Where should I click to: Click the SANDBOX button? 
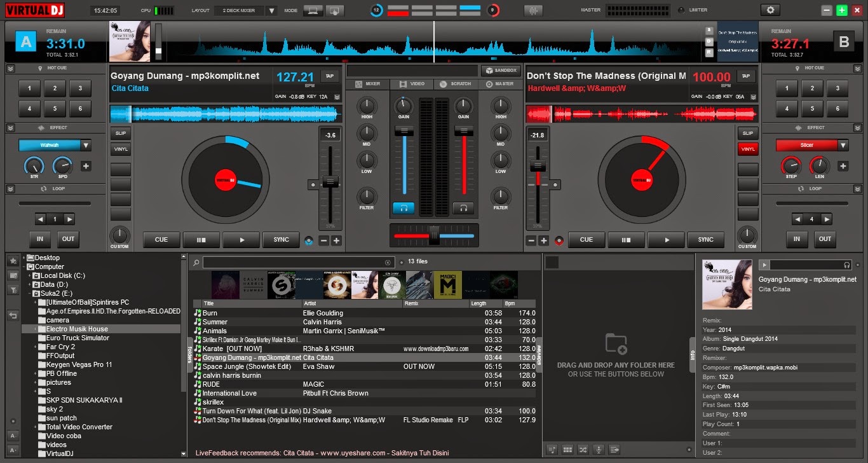(x=501, y=71)
